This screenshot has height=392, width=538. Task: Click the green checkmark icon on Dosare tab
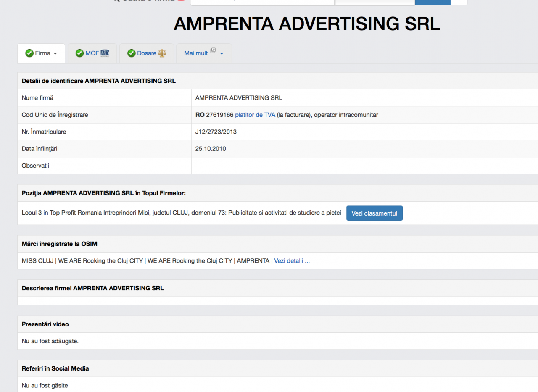click(x=131, y=53)
